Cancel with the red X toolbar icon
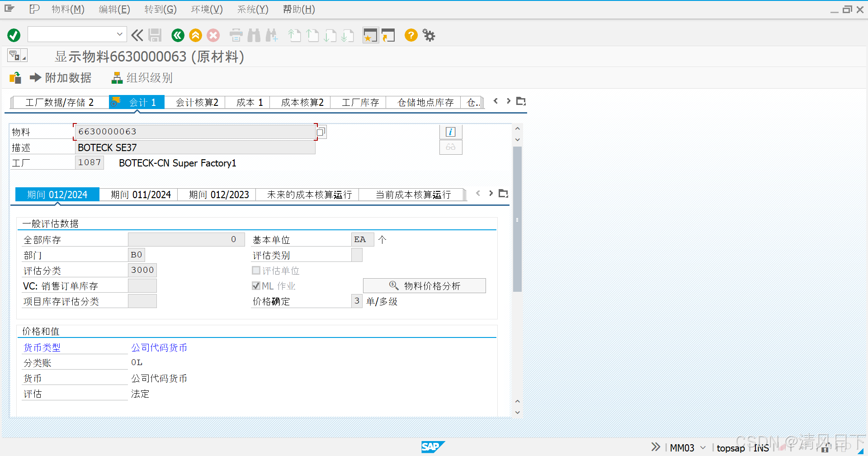The width and height of the screenshot is (868, 456). coord(213,35)
